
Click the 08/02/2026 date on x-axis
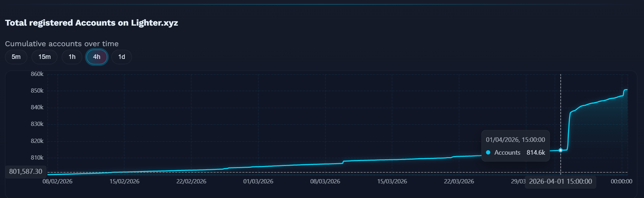point(58,181)
